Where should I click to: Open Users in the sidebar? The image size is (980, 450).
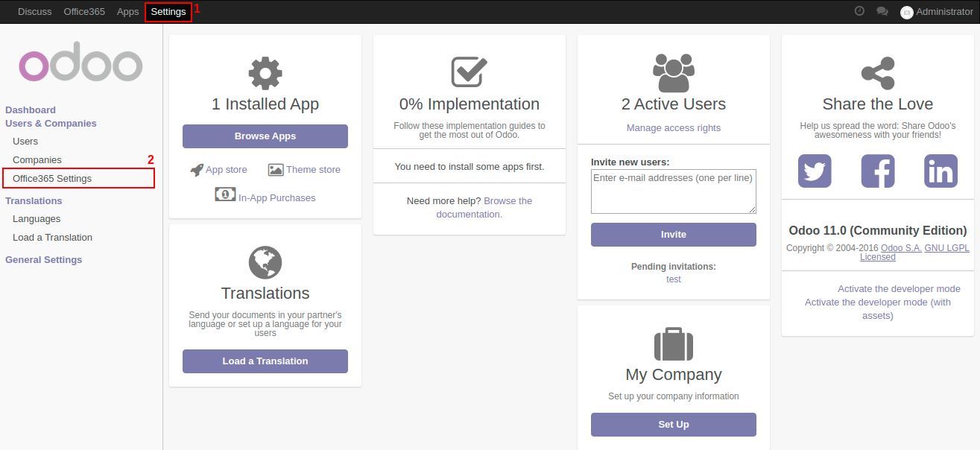click(25, 141)
